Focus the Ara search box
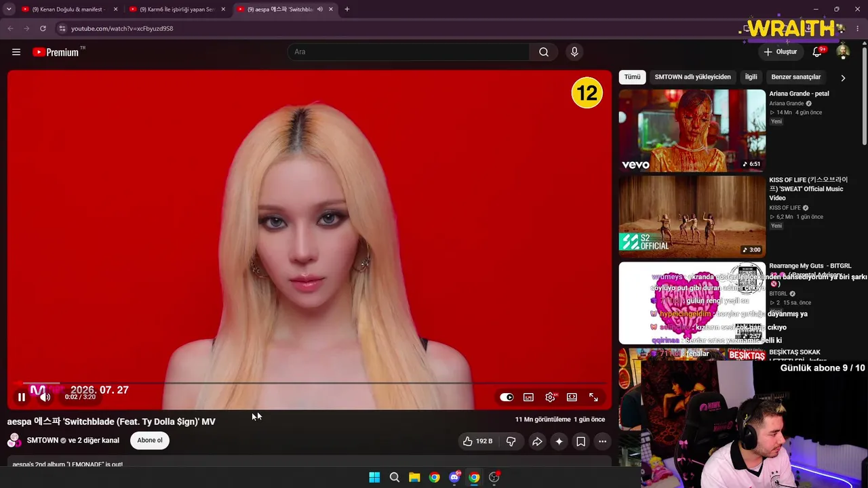868x488 pixels. (x=408, y=52)
